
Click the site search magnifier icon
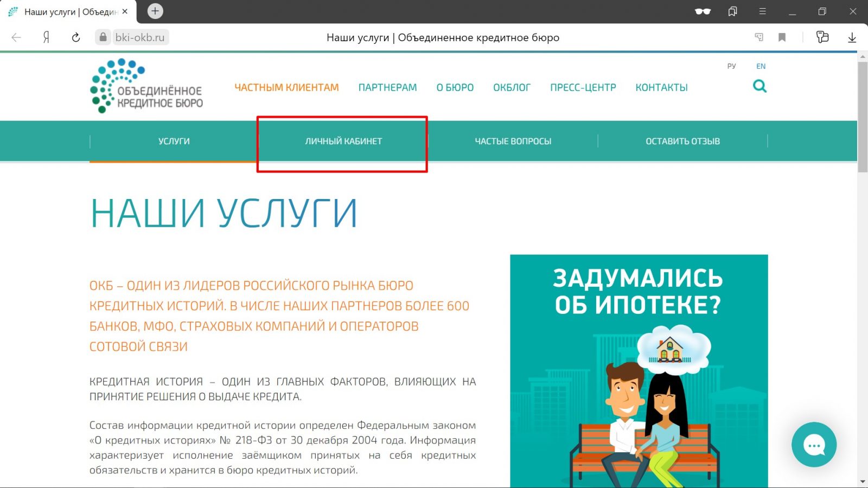[759, 86]
